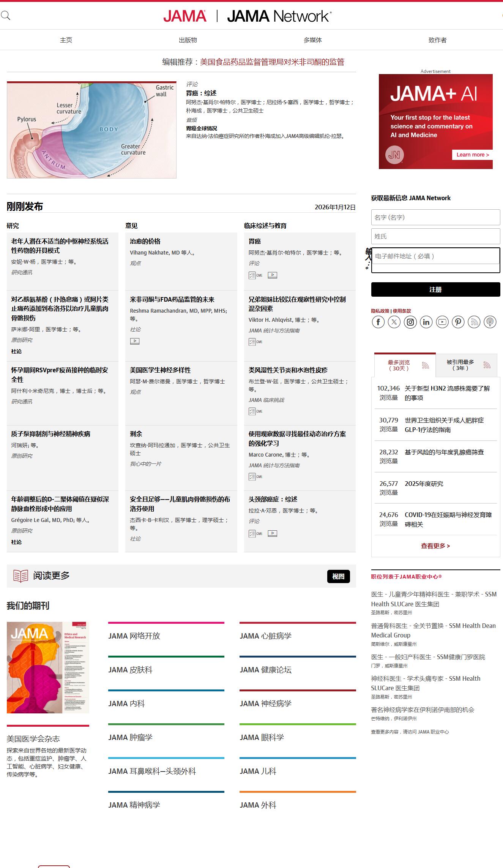
Task: Open the JAMA 健康论坛 journal
Action: pyautogui.click(x=265, y=670)
